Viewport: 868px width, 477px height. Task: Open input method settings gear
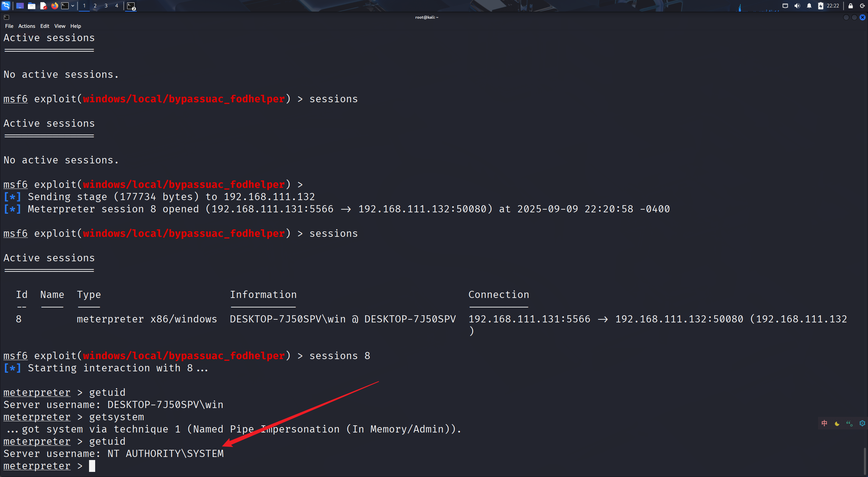click(x=862, y=423)
